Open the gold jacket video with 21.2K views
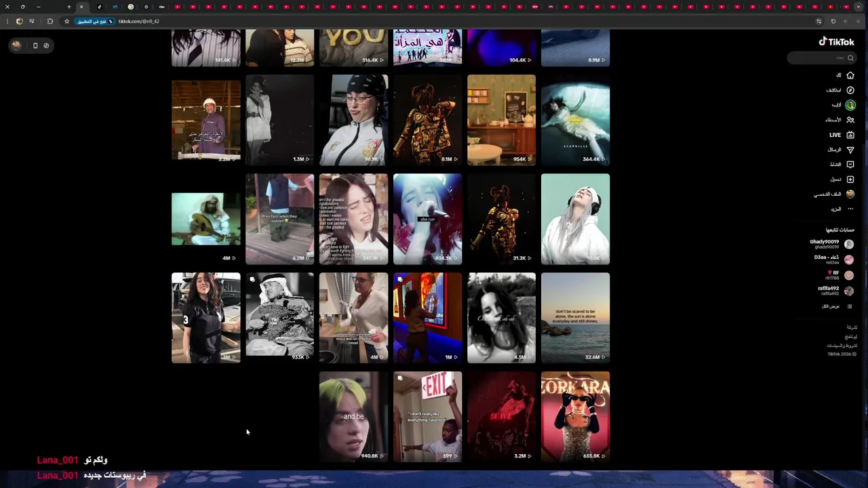The height and width of the screenshot is (488, 868). point(501,219)
